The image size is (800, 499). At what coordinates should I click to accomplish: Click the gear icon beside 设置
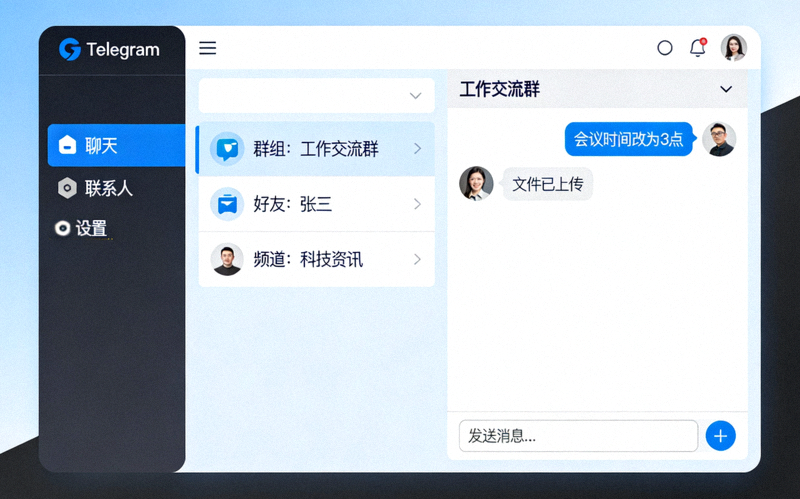tap(62, 228)
